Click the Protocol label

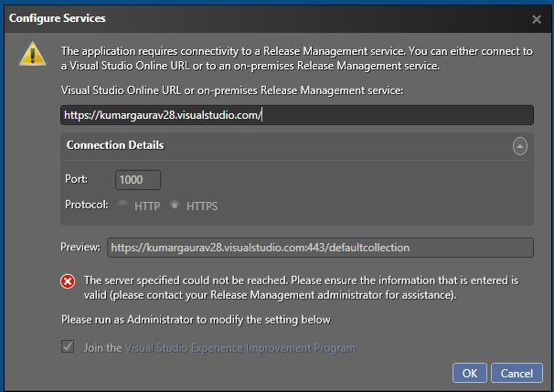[87, 205]
